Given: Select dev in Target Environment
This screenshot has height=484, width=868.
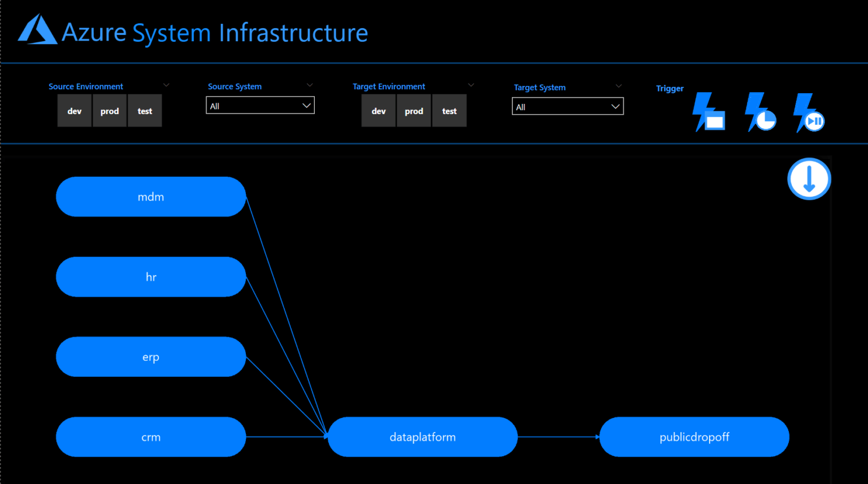Looking at the screenshot, I should [379, 110].
